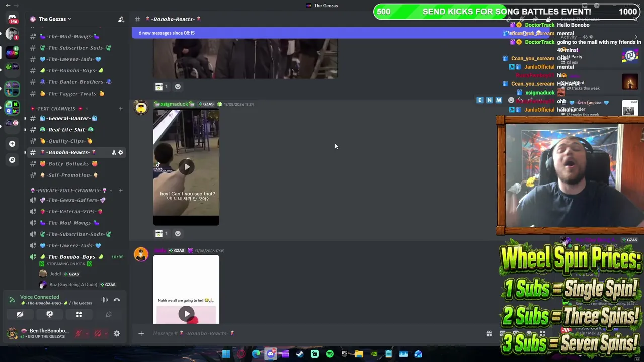The height and width of the screenshot is (362, 644).
Task: Create a channel in PRIVATE-VOICE-CHANNELS
Action: [121, 191]
